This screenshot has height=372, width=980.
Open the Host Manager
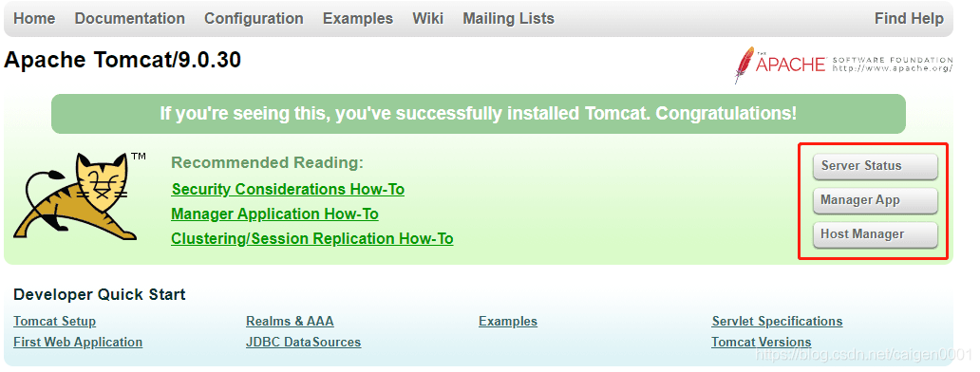[875, 234]
